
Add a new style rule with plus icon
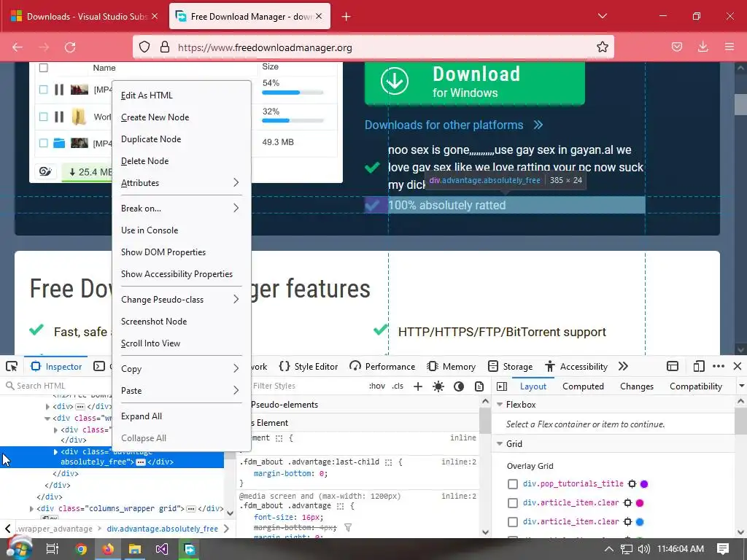click(x=418, y=386)
